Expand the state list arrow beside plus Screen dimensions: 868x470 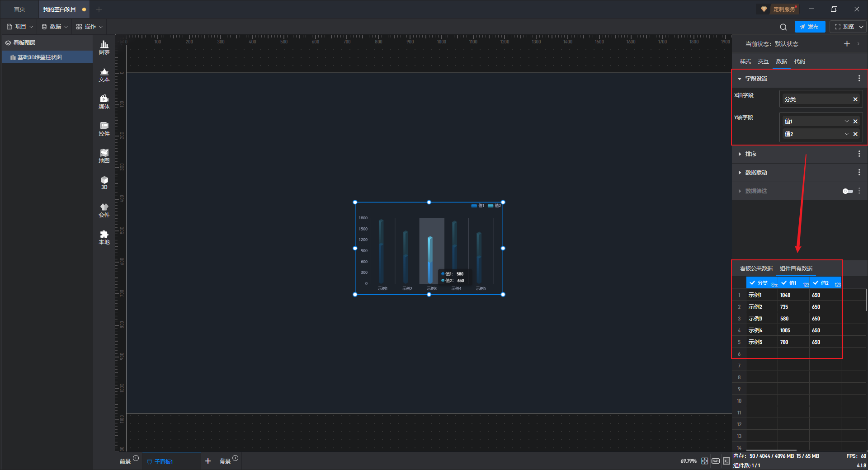pyautogui.click(x=858, y=44)
